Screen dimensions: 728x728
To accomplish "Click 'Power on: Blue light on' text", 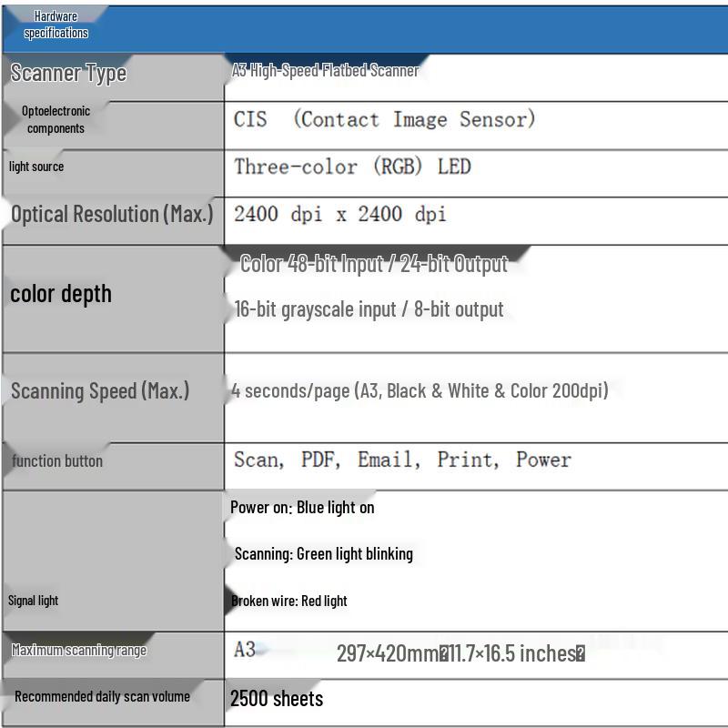I will [x=302, y=508].
